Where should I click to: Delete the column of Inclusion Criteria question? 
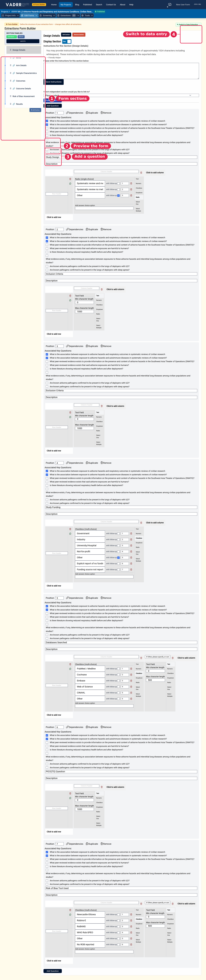pyautogui.click(x=101, y=290)
